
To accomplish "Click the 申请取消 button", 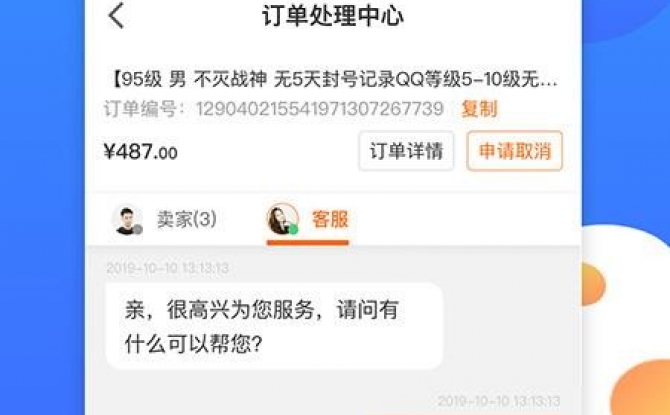I will tap(515, 151).
